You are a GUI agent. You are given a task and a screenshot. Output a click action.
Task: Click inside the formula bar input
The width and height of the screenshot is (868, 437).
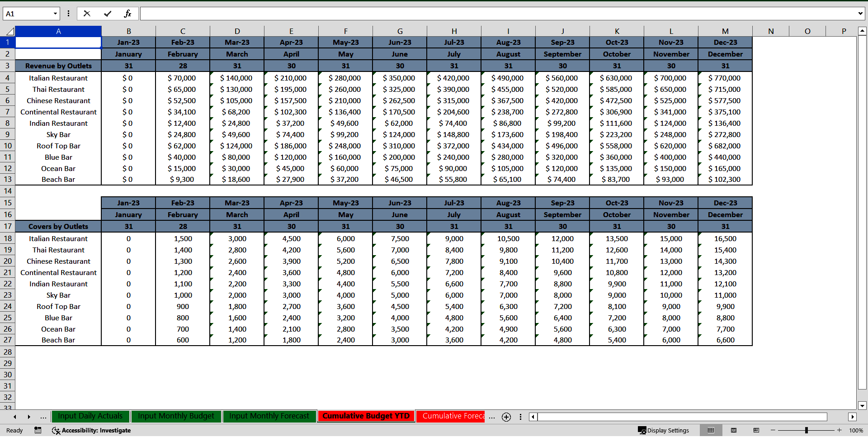point(497,14)
